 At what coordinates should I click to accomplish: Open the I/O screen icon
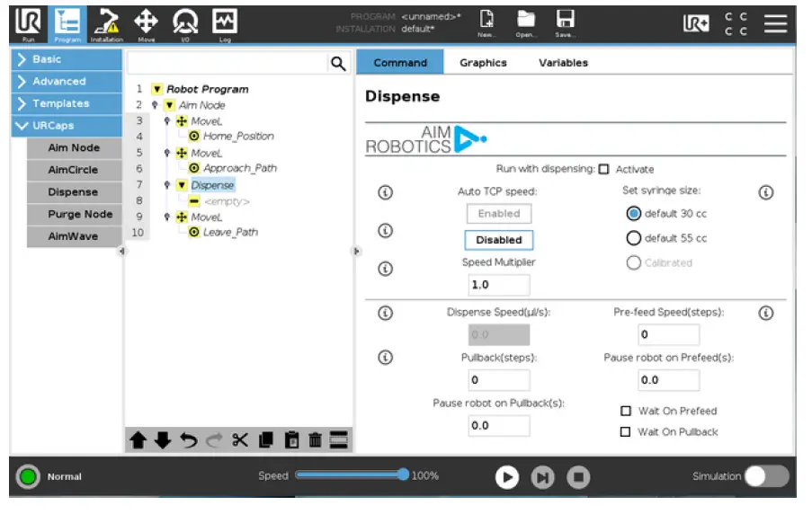(x=185, y=24)
